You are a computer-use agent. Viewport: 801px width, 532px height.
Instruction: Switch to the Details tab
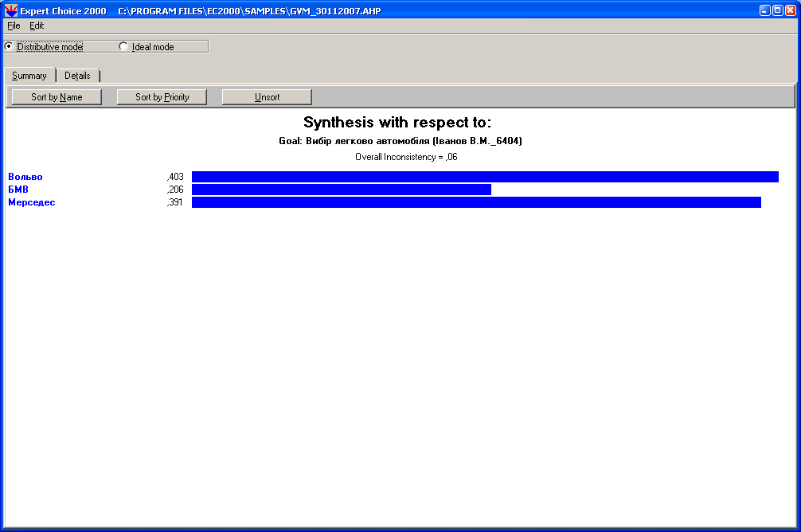(77, 76)
